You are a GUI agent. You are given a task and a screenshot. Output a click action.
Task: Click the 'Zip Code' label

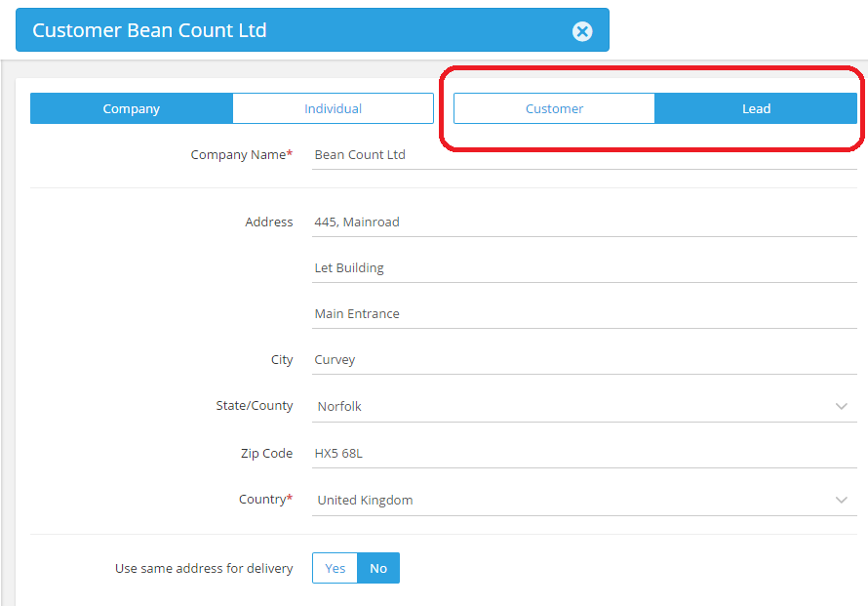(267, 454)
